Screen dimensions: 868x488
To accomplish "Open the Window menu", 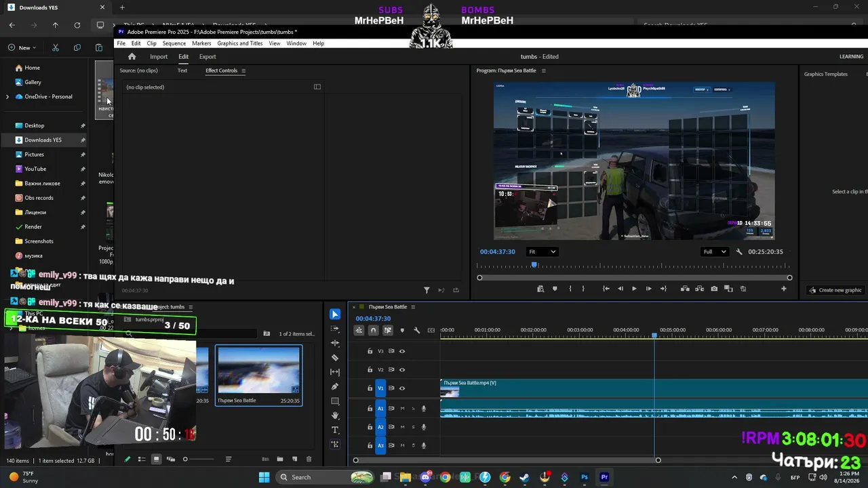I will click(x=296, y=43).
